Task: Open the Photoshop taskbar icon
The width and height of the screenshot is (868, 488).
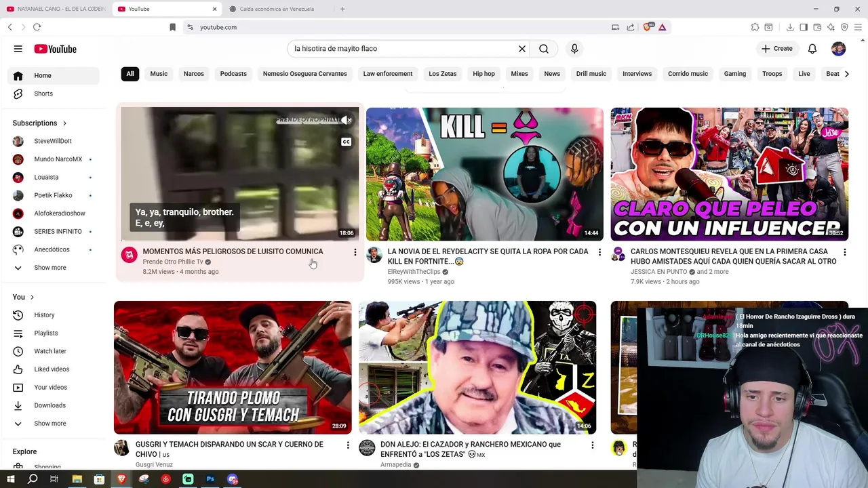Action: (x=210, y=479)
